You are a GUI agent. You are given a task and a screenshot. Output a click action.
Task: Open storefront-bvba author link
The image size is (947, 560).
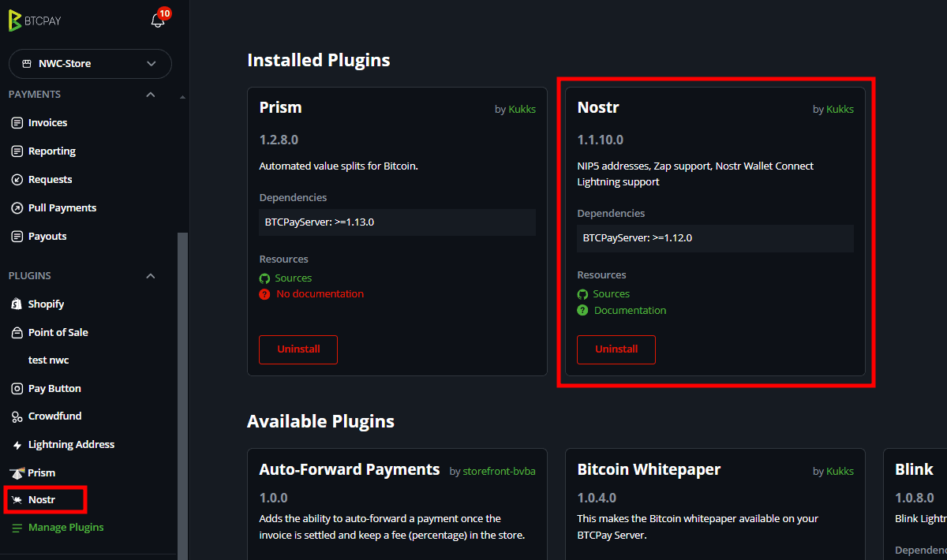click(x=500, y=472)
